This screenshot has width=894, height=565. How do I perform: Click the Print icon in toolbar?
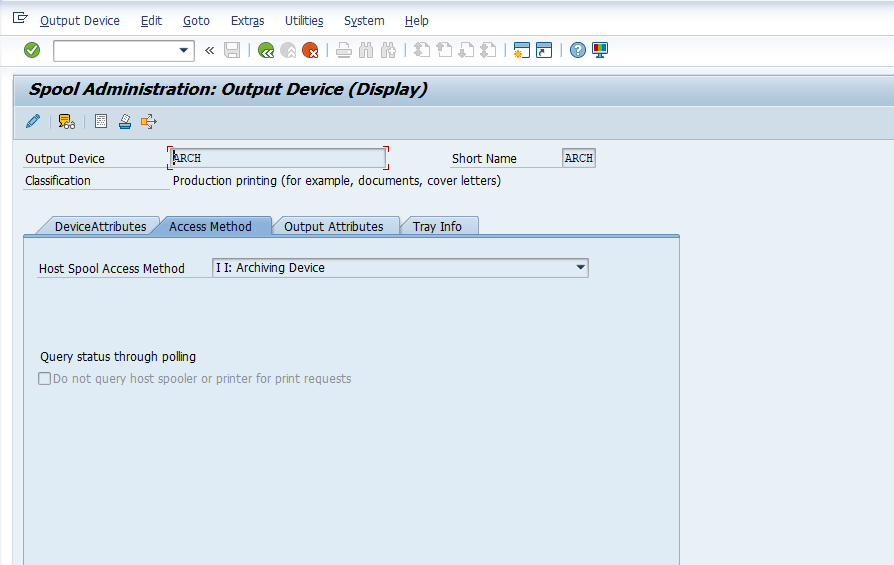(x=344, y=50)
